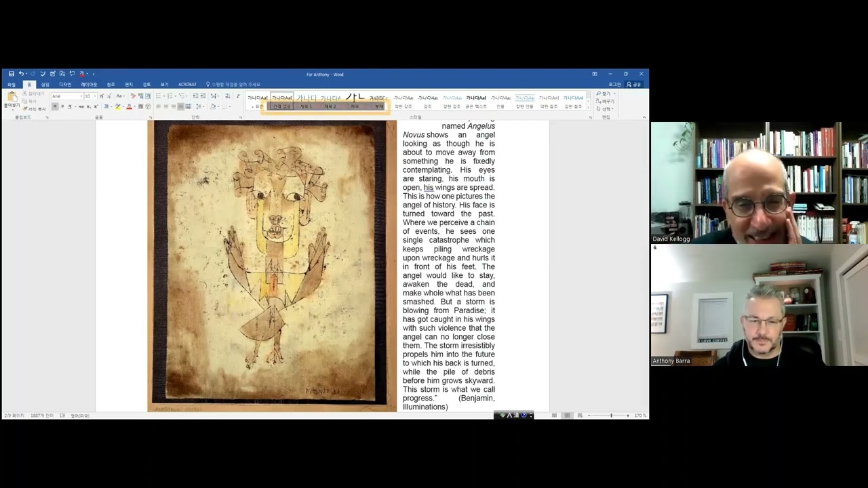Apply the 인용 (Quote) style
This screenshot has width=868, height=488.
500,101
